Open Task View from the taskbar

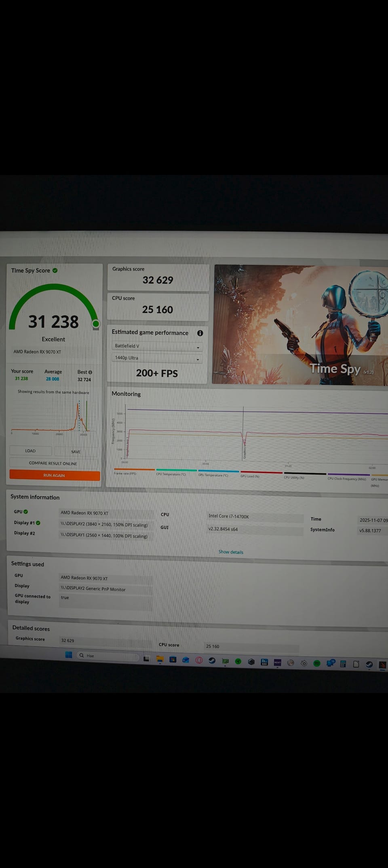pyautogui.click(x=146, y=658)
